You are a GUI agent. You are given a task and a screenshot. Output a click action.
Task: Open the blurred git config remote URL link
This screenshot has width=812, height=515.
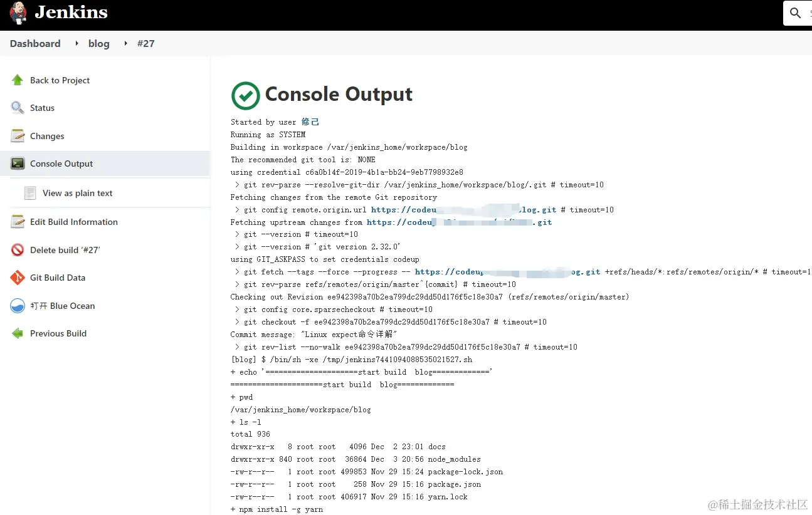coord(463,210)
